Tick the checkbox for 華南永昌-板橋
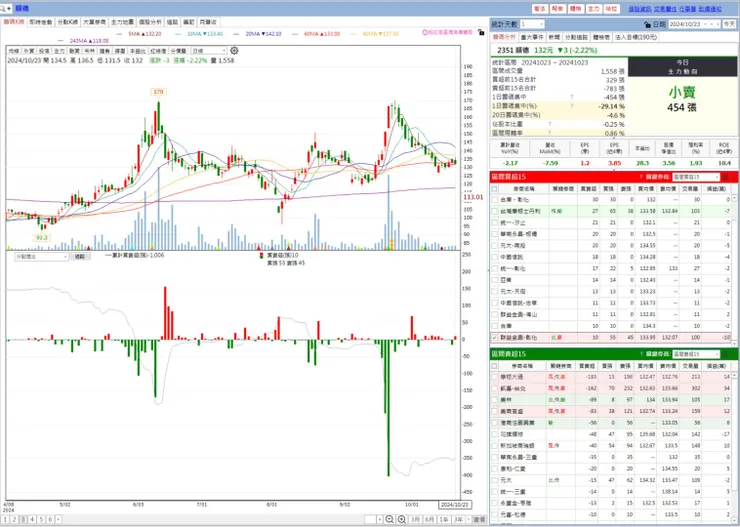Screen dimensions: 740x527 coord(495,234)
